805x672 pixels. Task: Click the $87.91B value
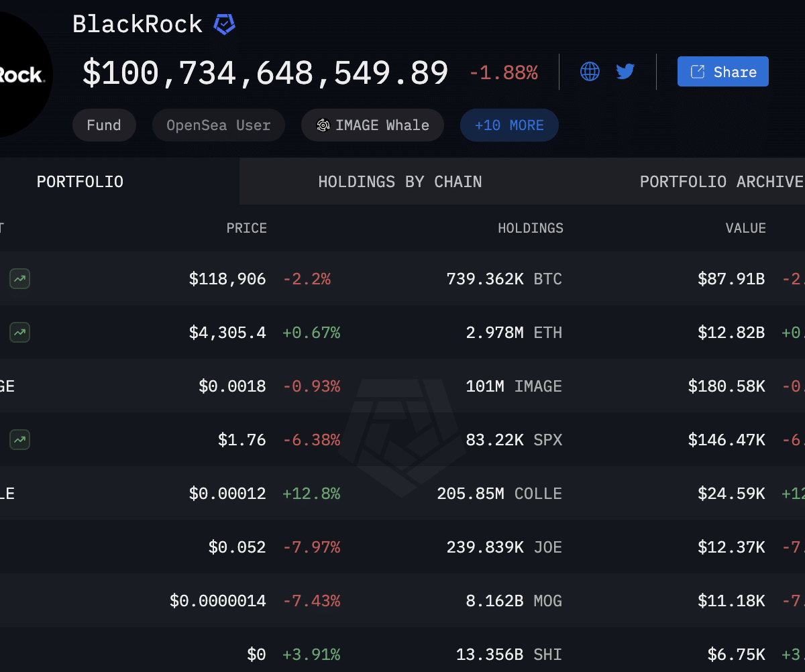[x=731, y=279]
